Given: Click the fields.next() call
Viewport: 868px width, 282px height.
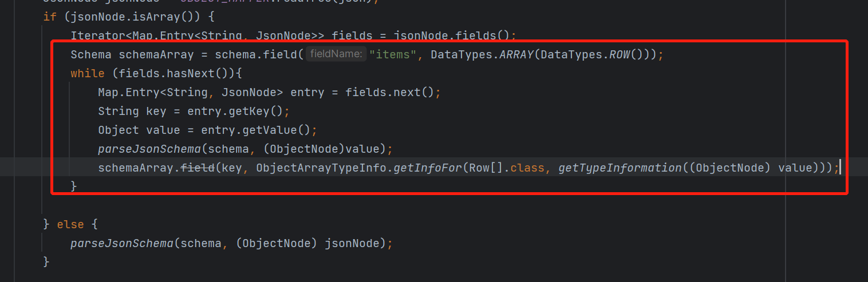Looking at the screenshot, I should [389, 92].
